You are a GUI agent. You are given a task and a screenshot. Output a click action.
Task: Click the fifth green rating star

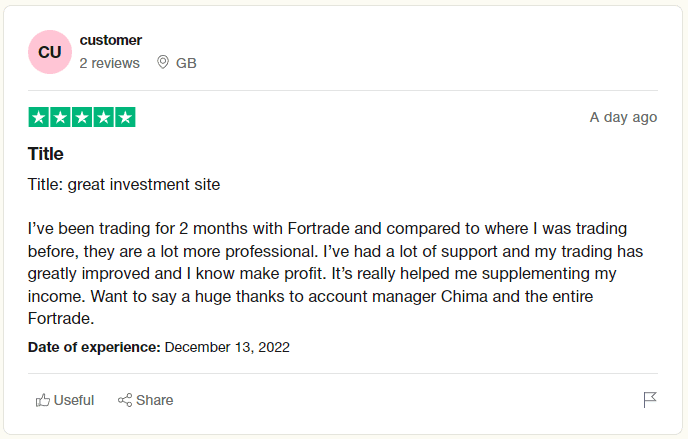coord(125,117)
